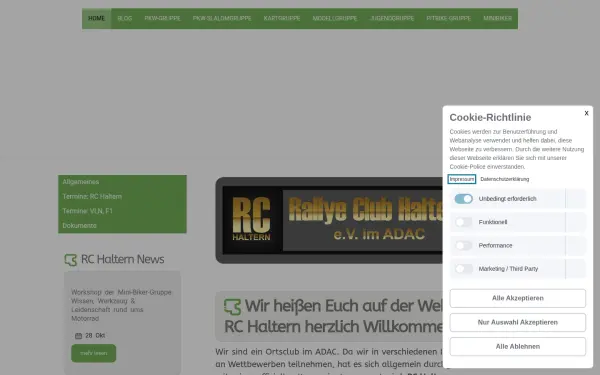Open the Impressum link in cookie dialog
This screenshot has height=375, width=600.
click(x=462, y=179)
